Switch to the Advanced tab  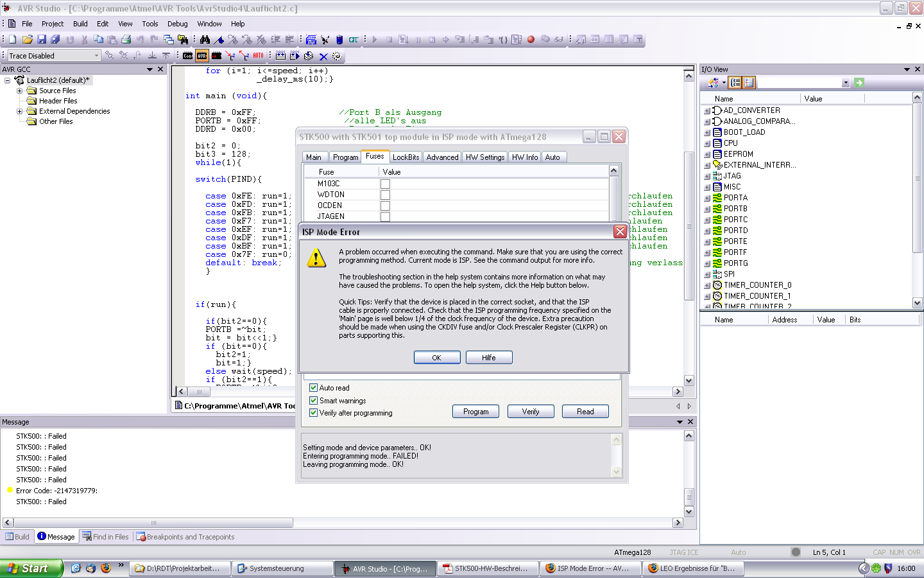pyautogui.click(x=443, y=157)
